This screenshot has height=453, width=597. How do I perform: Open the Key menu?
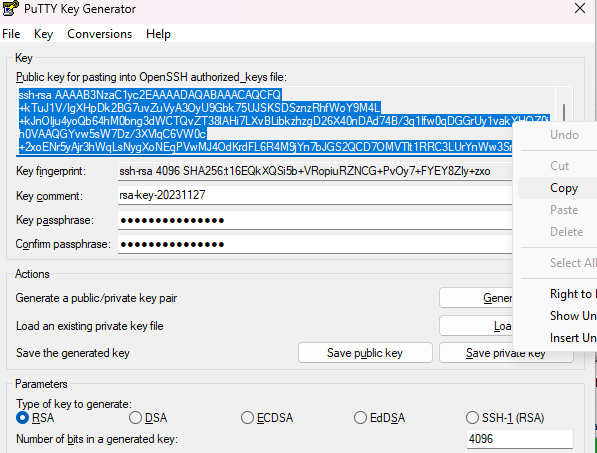click(x=43, y=34)
